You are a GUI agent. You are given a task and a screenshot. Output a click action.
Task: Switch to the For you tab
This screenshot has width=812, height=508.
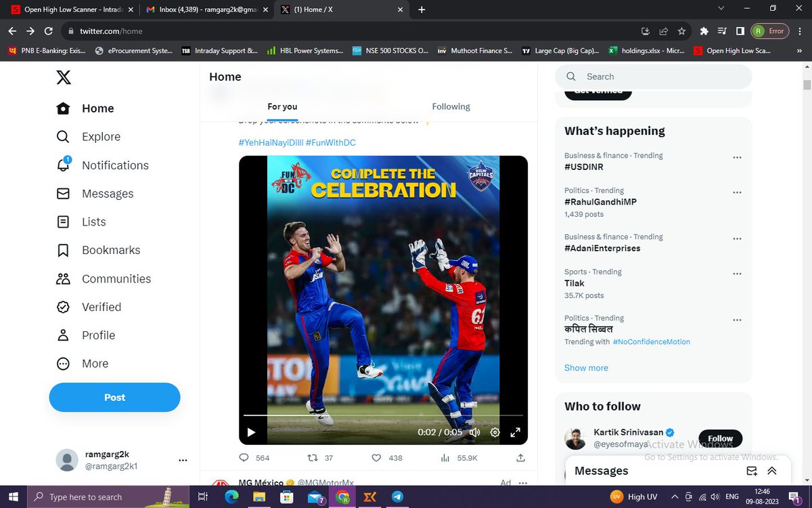[x=282, y=106]
